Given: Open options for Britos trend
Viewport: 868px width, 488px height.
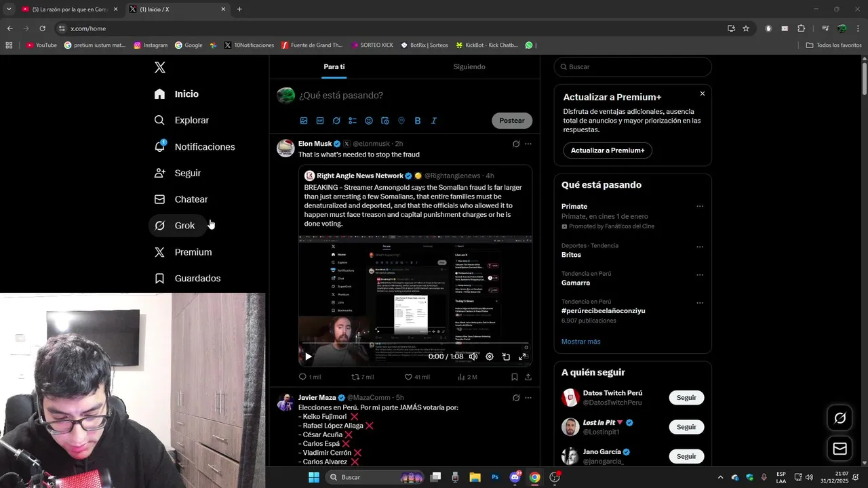Looking at the screenshot, I should tap(700, 247).
